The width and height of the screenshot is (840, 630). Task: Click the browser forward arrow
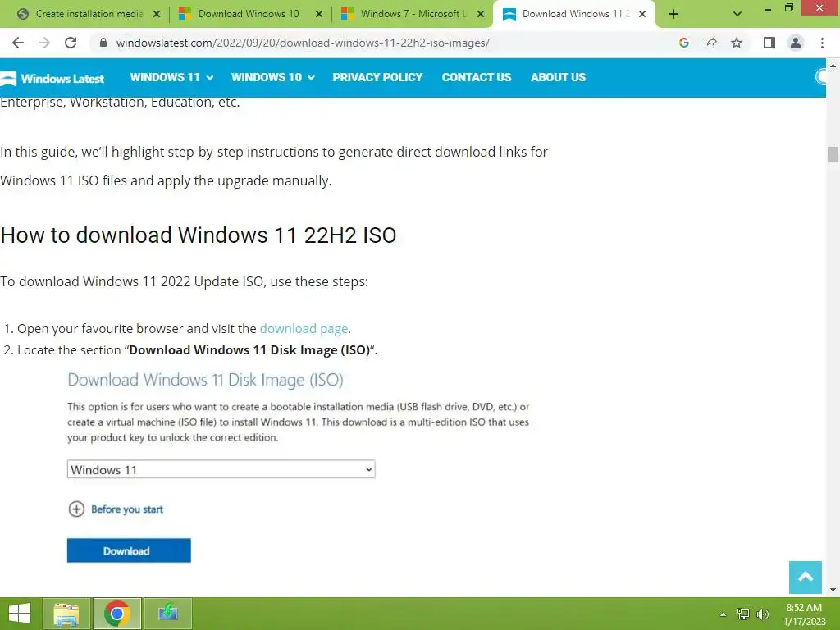[x=44, y=43]
